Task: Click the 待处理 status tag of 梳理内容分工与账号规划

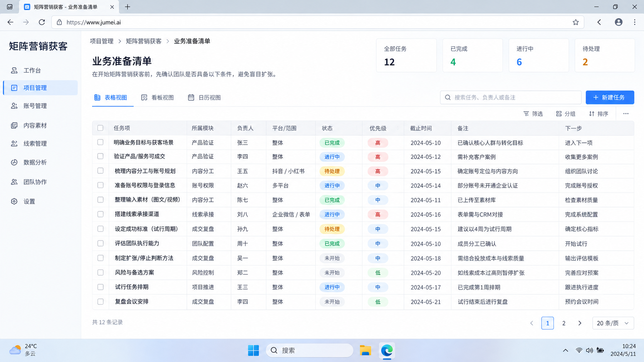Action: tap(332, 171)
